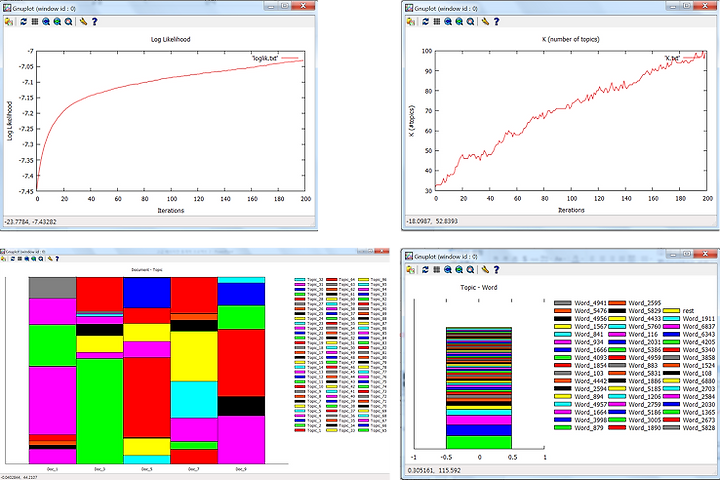Replot the Topic - Word graph

(x=426, y=270)
